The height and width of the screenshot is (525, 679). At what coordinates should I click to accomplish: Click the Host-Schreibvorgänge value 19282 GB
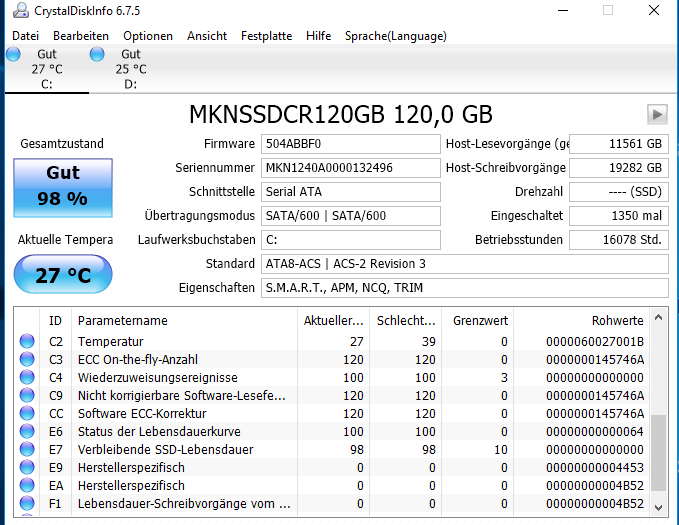tap(619, 168)
